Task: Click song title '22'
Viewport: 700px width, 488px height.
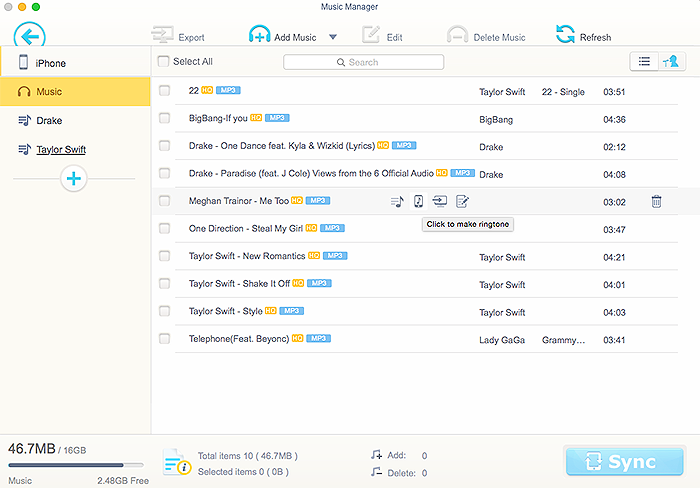Action: click(x=193, y=91)
